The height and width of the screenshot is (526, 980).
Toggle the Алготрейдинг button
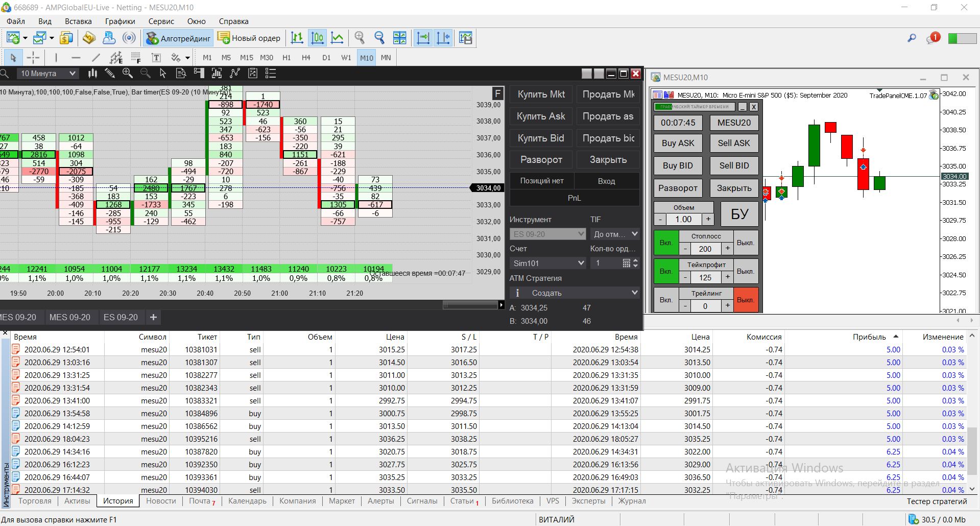(x=178, y=38)
